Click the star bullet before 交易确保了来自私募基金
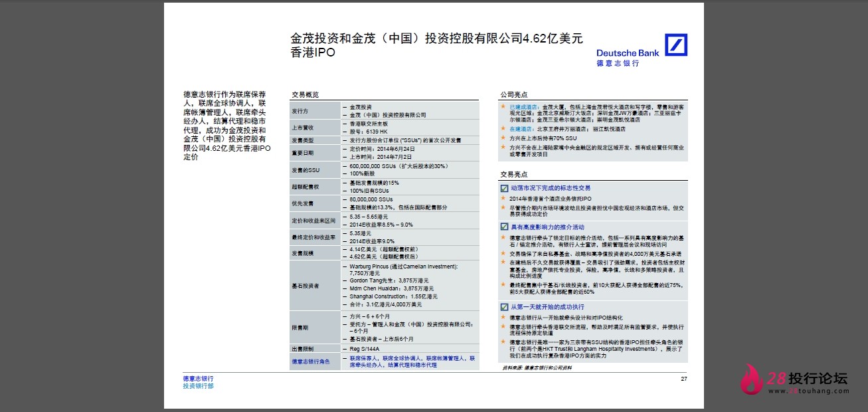Image resolution: width=868 pixels, height=412 pixels. [x=503, y=254]
